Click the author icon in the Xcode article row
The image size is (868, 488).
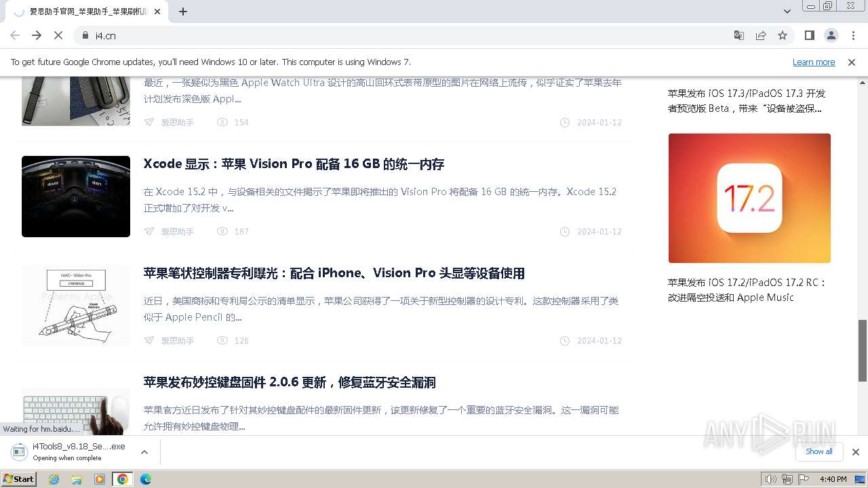pyautogui.click(x=149, y=232)
